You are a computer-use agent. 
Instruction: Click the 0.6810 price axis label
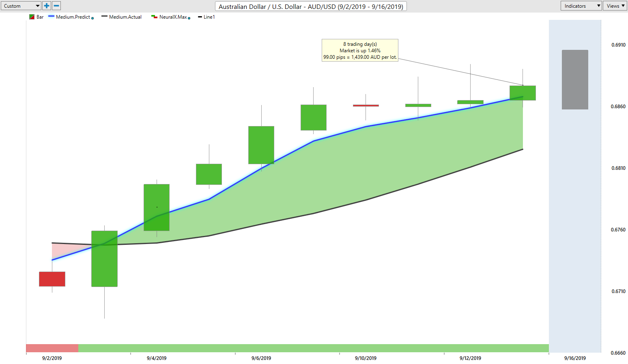tap(618, 168)
